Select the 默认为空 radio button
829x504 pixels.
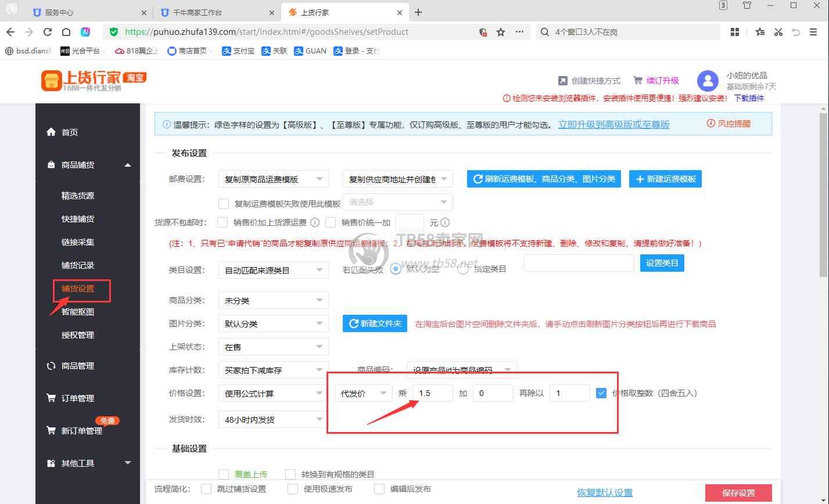tap(396, 269)
